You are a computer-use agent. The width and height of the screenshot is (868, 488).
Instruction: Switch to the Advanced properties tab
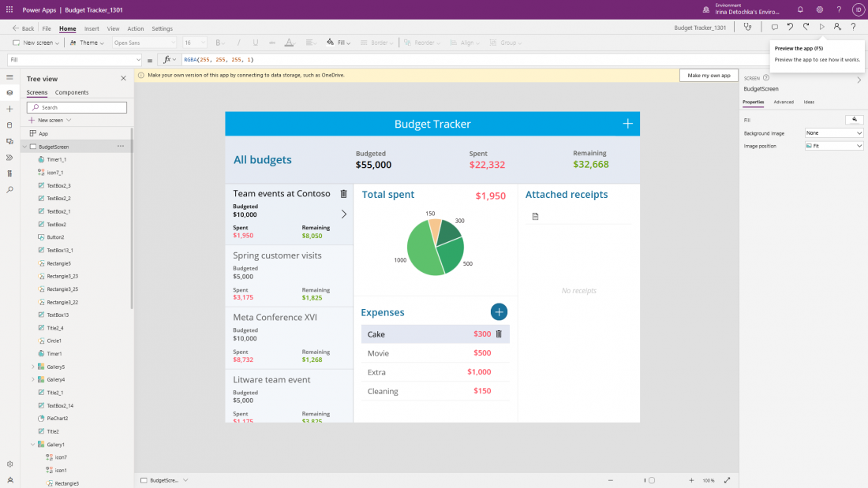(784, 102)
